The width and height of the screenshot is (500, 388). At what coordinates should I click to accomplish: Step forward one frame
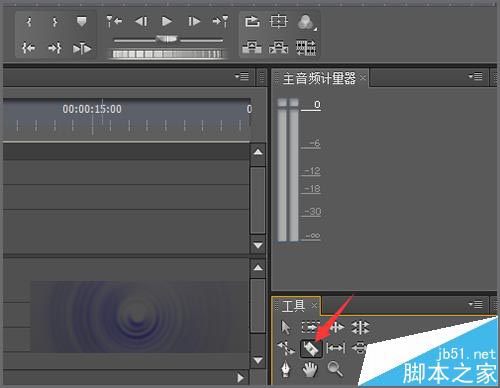[194, 22]
